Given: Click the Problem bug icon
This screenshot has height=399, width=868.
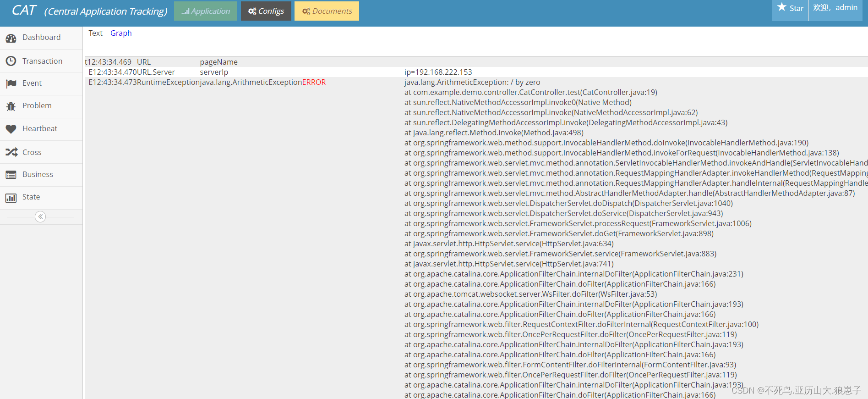Looking at the screenshot, I should tap(11, 106).
